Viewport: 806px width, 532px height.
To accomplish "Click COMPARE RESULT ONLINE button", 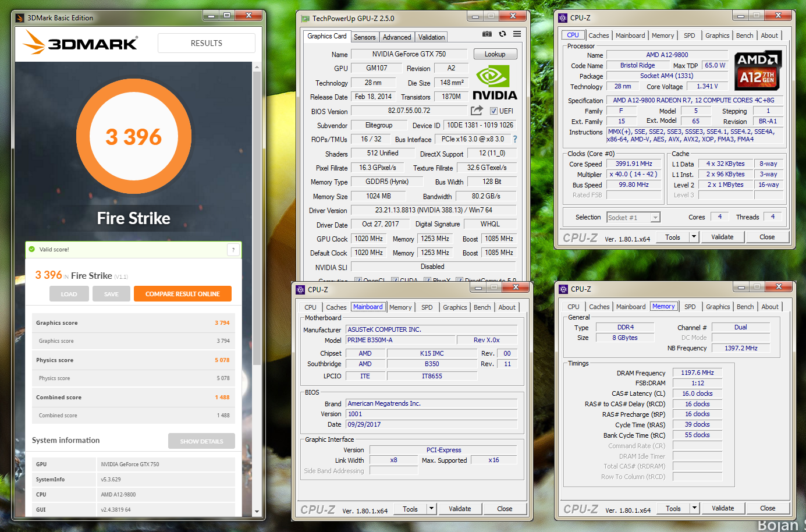I will tap(183, 294).
